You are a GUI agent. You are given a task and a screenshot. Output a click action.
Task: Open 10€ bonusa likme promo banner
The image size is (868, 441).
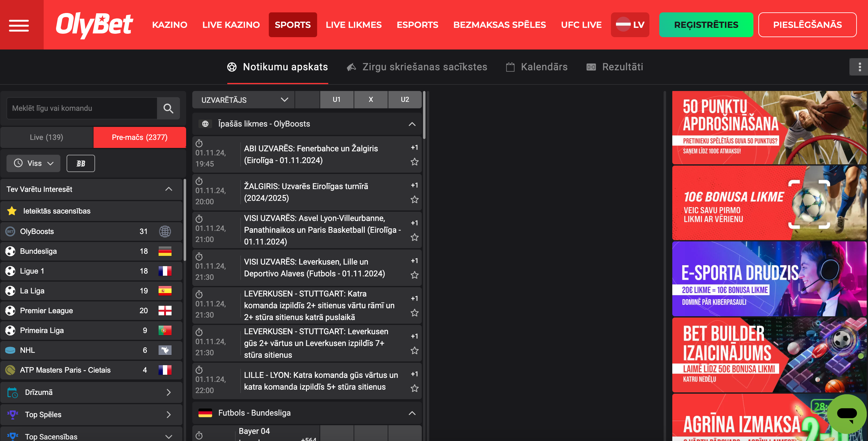click(769, 203)
